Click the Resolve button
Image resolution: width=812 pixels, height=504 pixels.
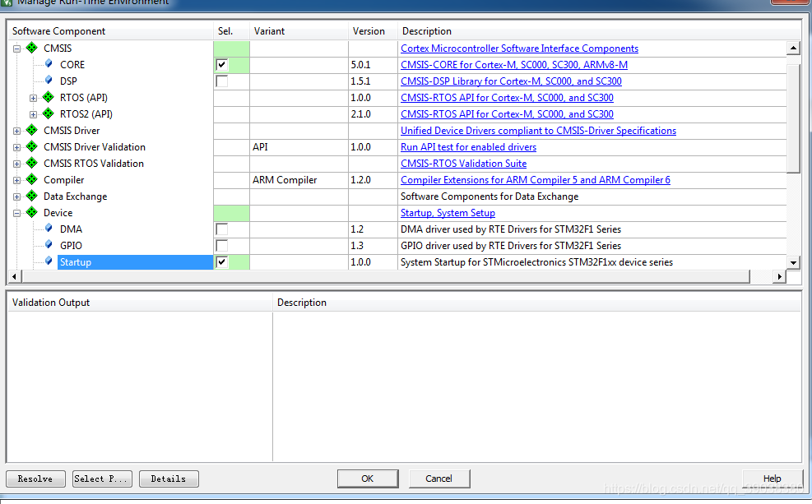pyautogui.click(x=35, y=479)
